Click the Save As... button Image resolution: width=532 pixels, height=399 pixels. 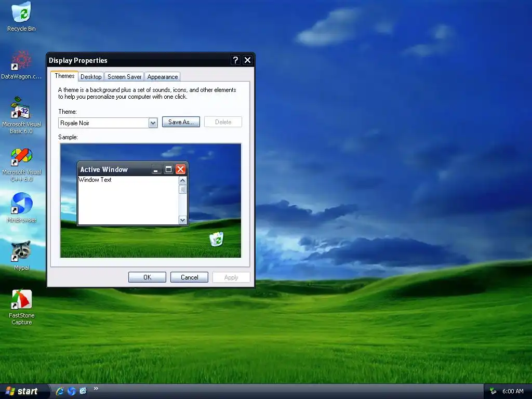[x=181, y=122]
